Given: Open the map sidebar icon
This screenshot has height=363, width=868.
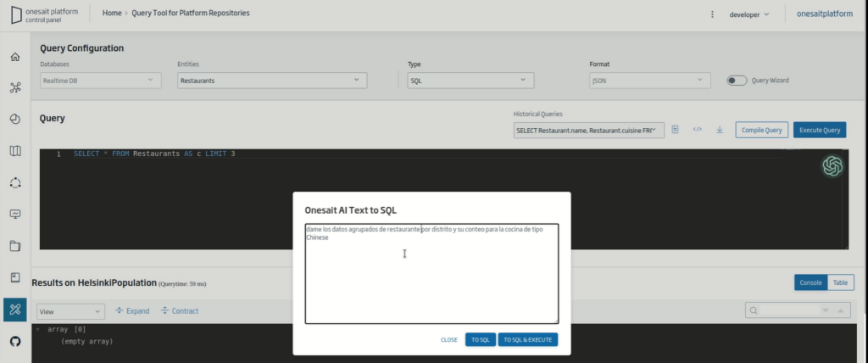Looking at the screenshot, I should 15,151.
